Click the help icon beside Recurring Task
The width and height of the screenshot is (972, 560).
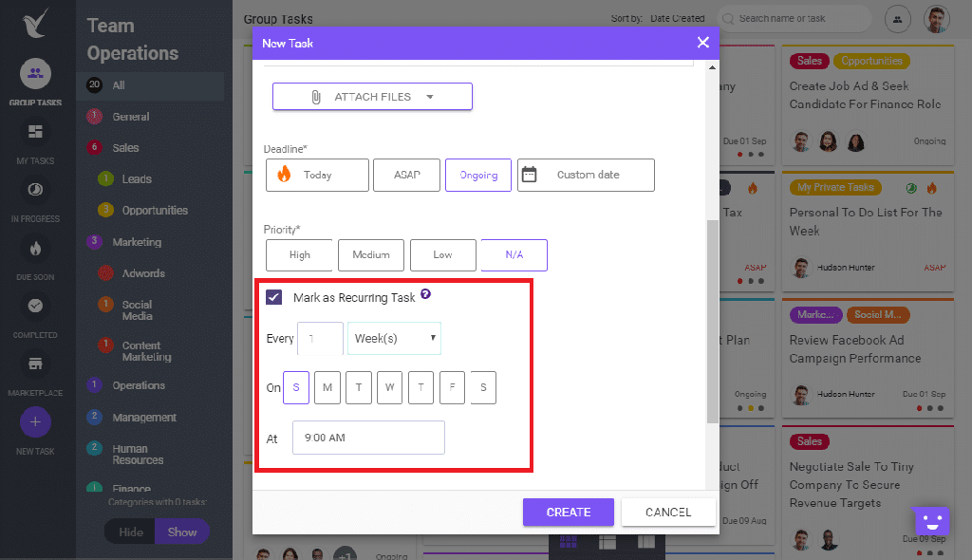[x=426, y=294]
